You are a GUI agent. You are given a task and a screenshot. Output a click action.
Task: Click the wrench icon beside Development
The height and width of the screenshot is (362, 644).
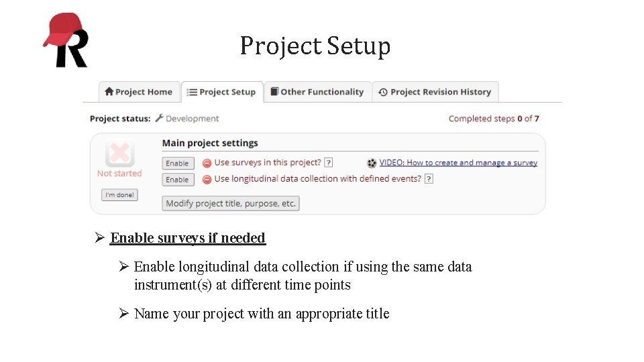tap(159, 119)
